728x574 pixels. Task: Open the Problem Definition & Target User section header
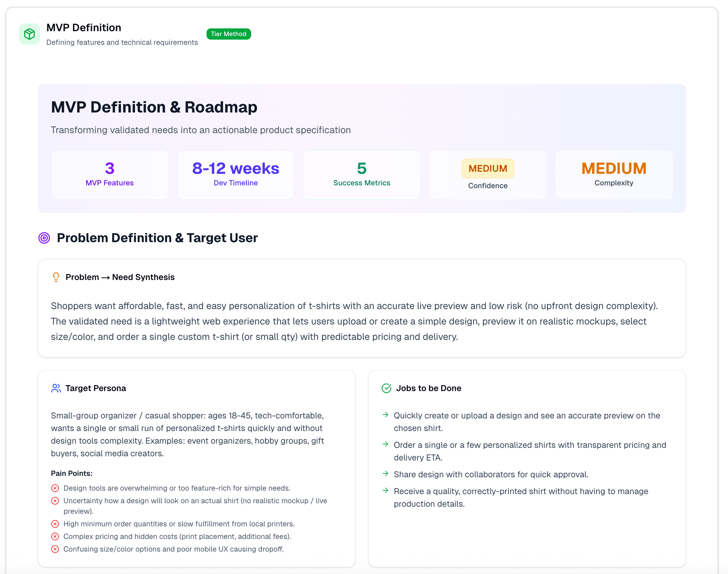point(157,238)
